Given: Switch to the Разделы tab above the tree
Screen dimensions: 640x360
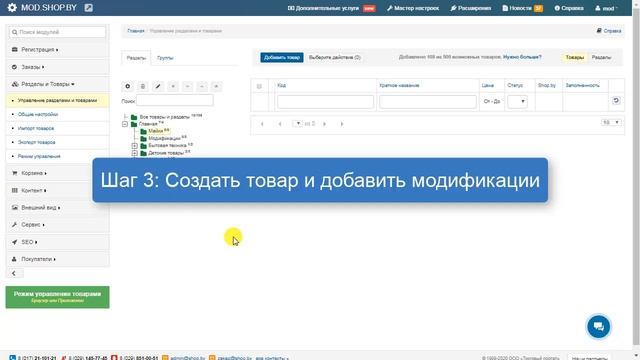Looking at the screenshot, I should click(x=136, y=58).
